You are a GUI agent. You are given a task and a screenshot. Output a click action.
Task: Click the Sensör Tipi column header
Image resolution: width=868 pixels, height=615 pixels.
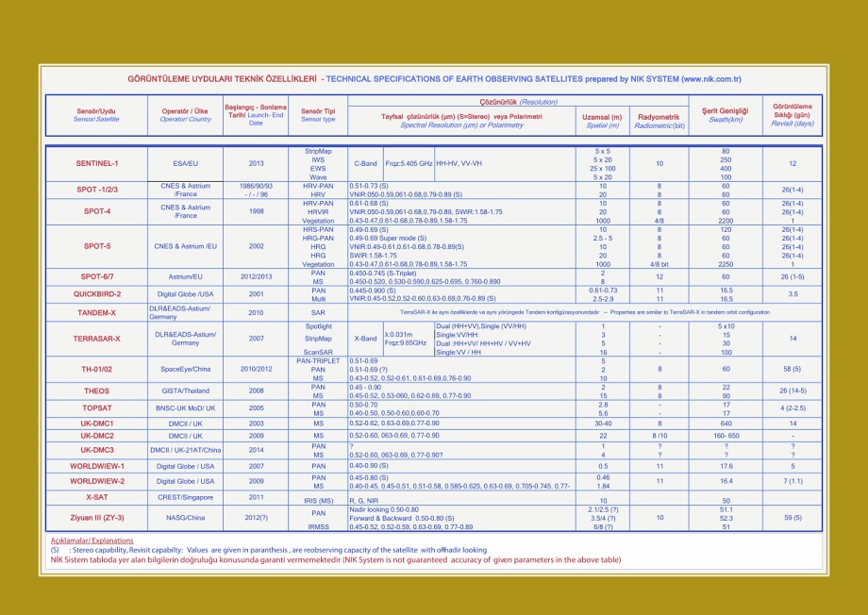click(x=318, y=115)
